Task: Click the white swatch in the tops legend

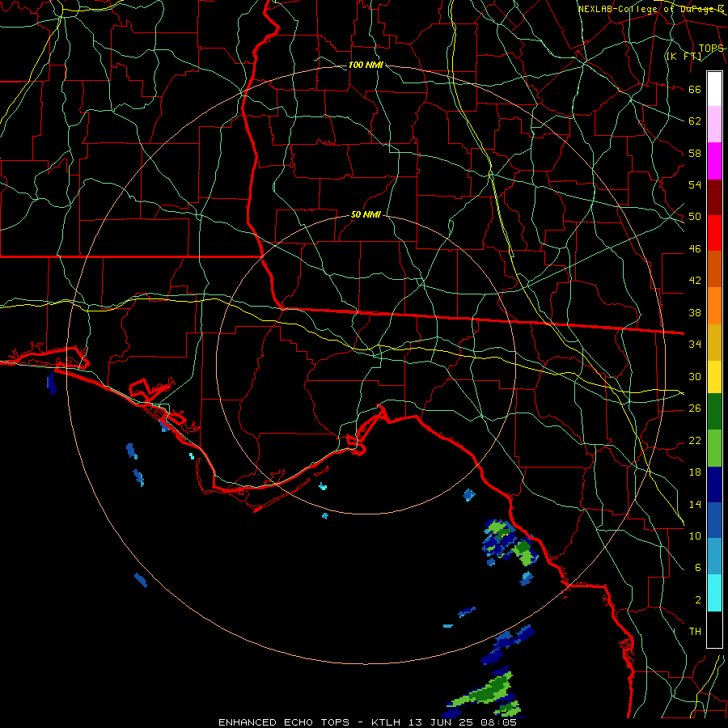Action: 714,89
